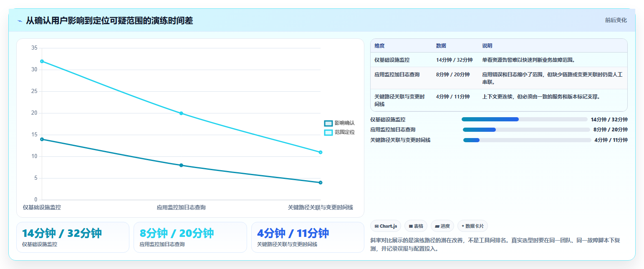Screen dimensions: 644x269
Task: Open the 4分钟 / 11分钟 data card
Action: (x=308, y=237)
